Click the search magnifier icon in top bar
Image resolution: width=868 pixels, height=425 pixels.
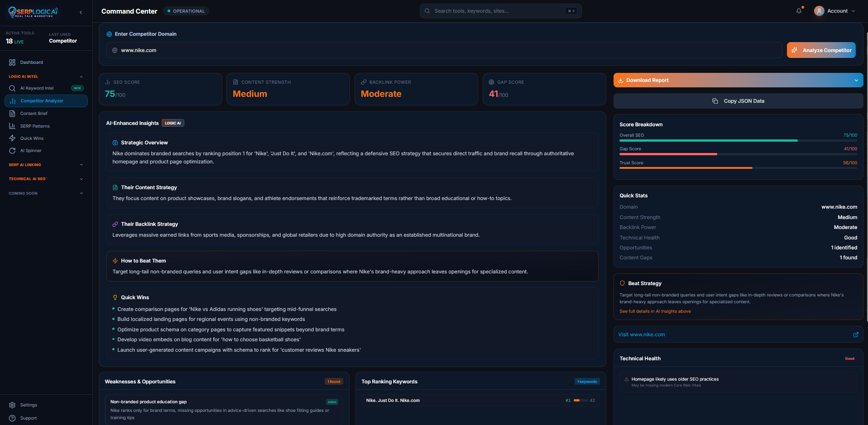(427, 11)
